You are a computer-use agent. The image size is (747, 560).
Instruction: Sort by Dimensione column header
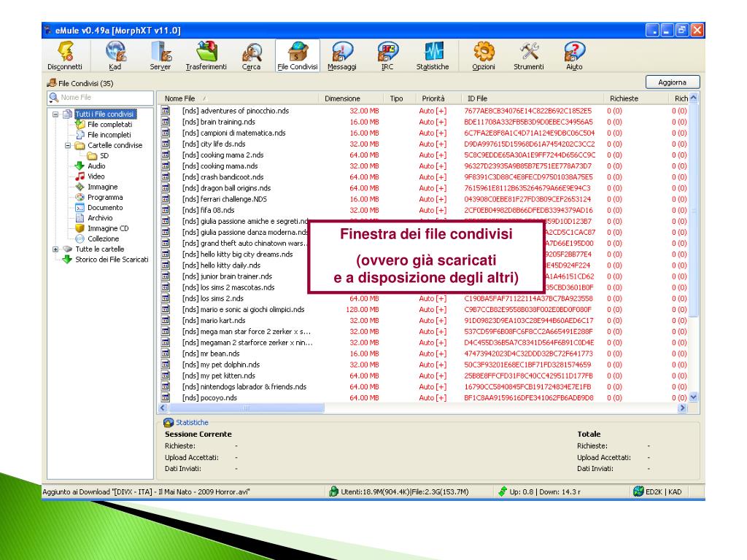coord(351,98)
